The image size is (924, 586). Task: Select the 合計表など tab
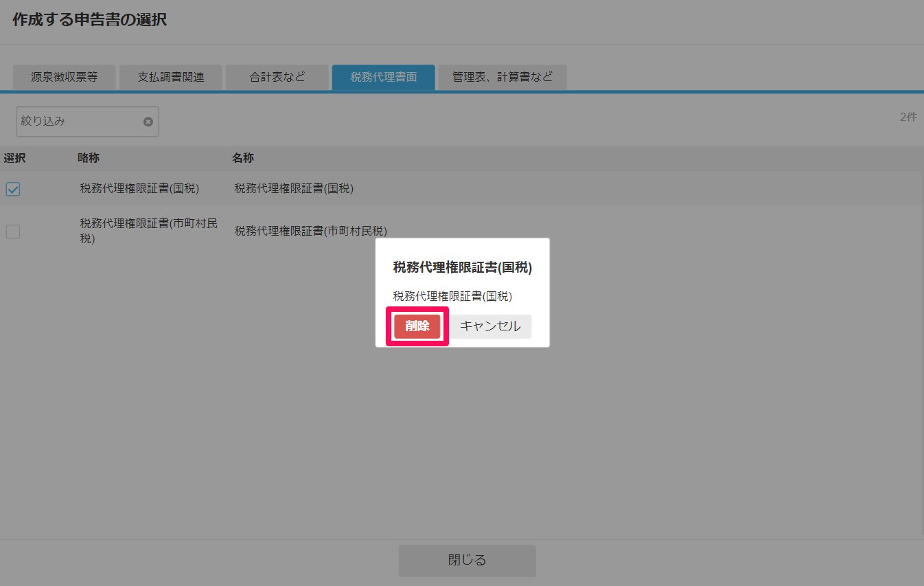tap(277, 77)
